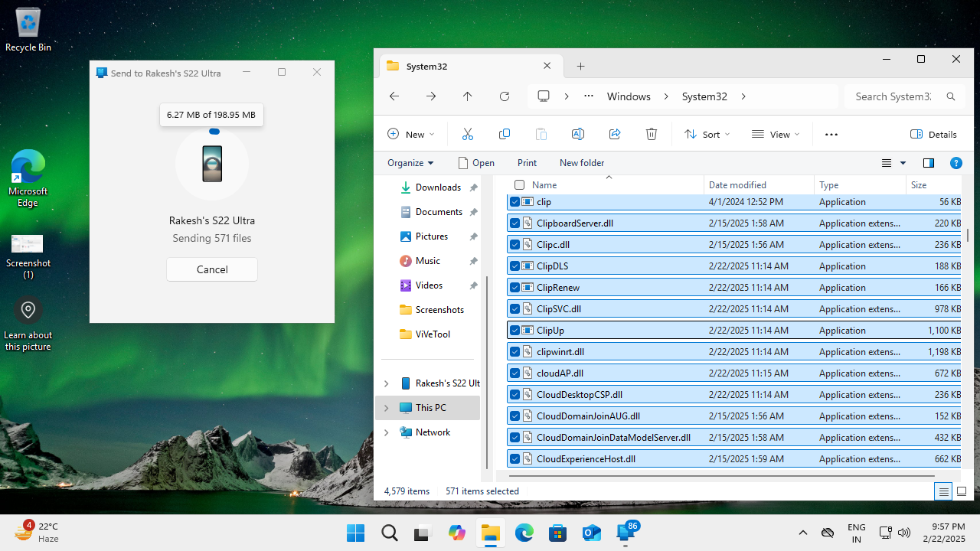
Task: Share selected files using the Share icon
Action: (614, 134)
